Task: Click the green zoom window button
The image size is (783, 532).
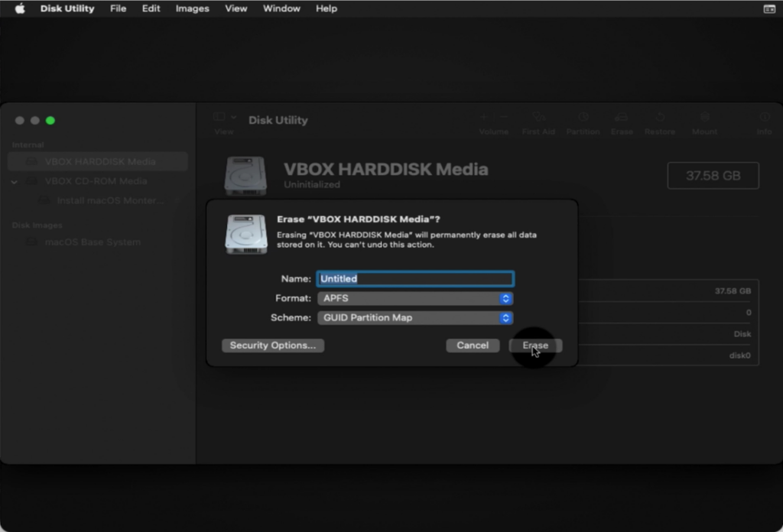Action: tap(50, 120)
